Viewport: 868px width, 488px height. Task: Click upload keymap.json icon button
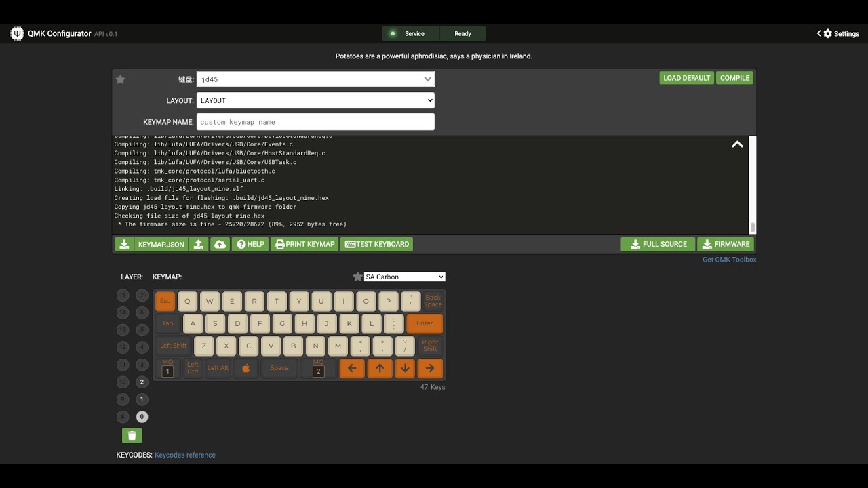point(199,244)
